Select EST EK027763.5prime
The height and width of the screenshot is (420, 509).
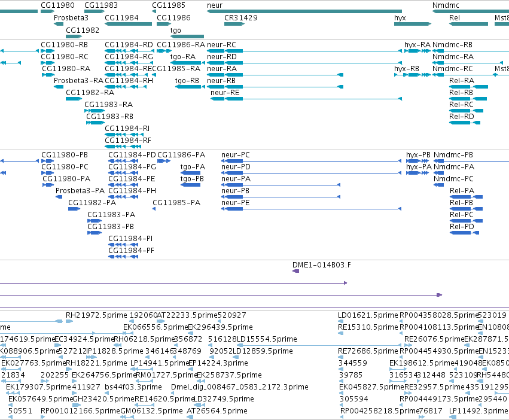33,363
